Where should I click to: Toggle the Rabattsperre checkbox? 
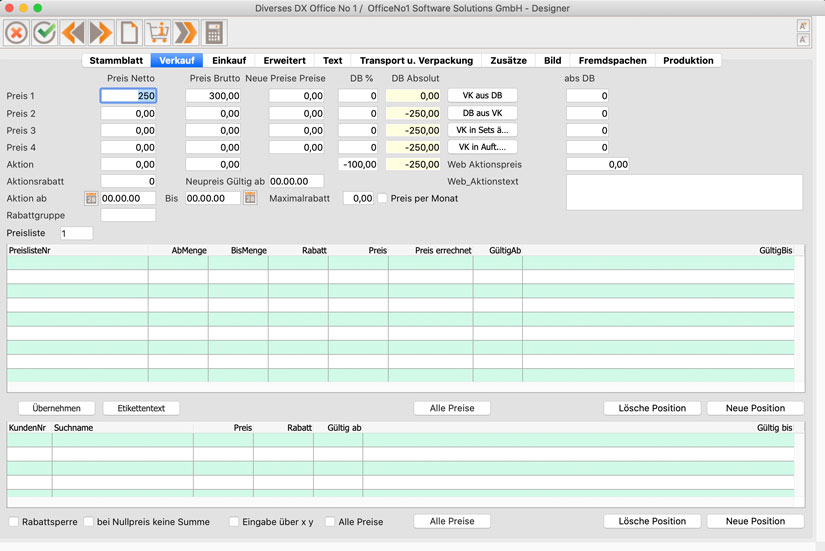14,522
